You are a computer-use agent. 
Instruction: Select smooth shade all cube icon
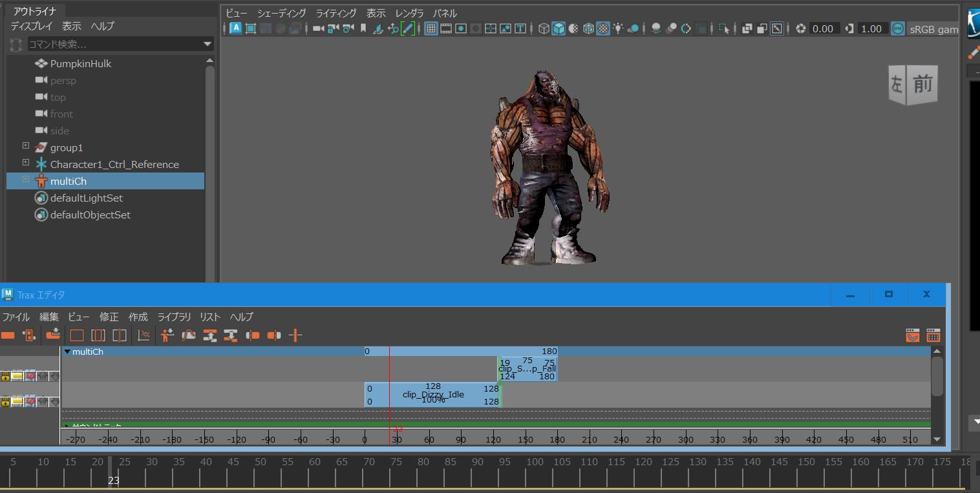click(559, 28)
